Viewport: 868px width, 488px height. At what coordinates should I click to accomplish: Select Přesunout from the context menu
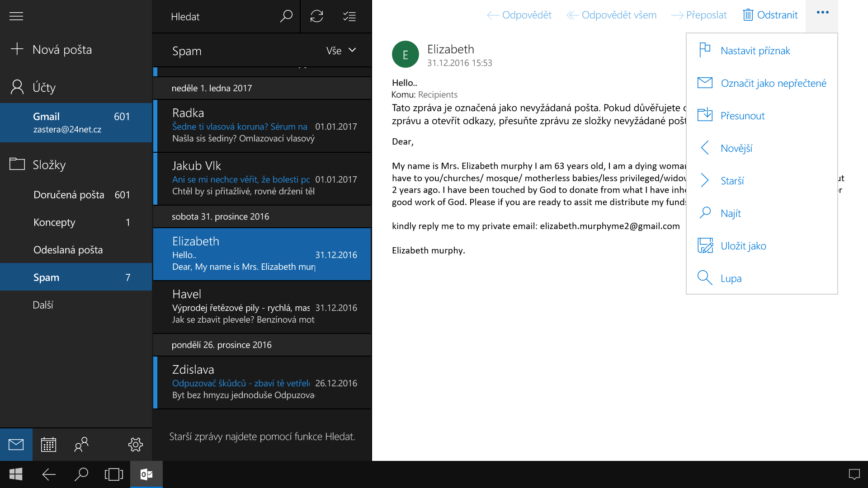(x=743, y=115)
